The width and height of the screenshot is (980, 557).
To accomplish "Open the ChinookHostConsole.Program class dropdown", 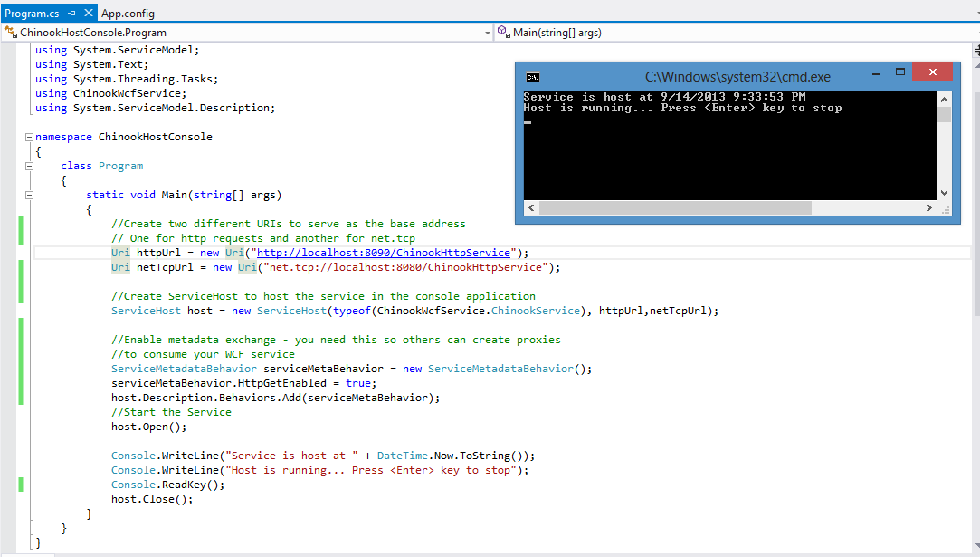I will (487, 33).
